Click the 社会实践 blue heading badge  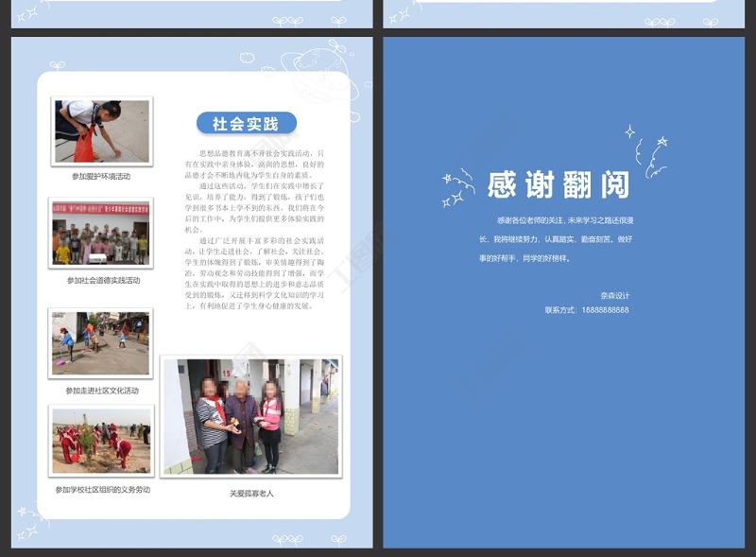pos(246,124)
